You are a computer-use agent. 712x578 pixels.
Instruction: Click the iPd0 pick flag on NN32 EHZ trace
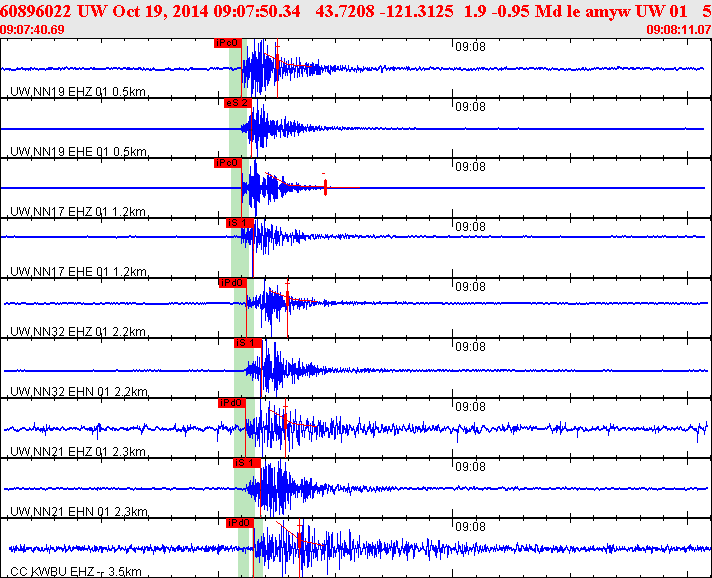tap(232, 283)
